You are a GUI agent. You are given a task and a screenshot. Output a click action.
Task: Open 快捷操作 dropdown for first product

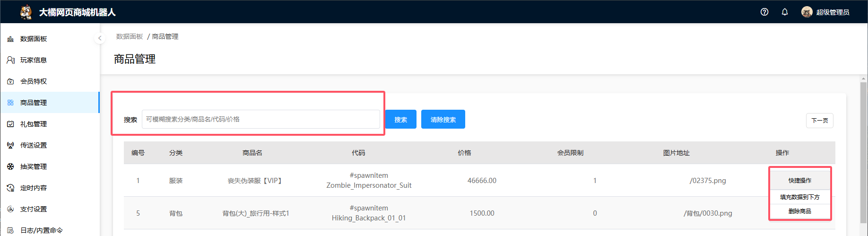799,180
